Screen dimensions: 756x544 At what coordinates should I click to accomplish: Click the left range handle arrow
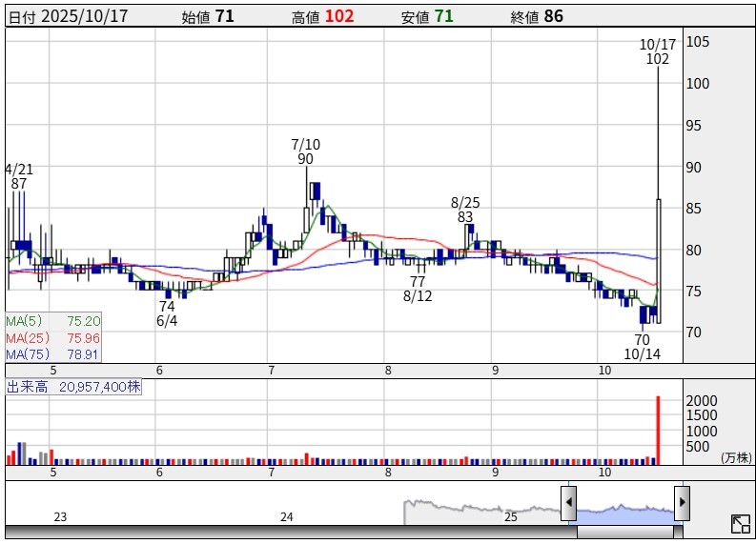568,501
